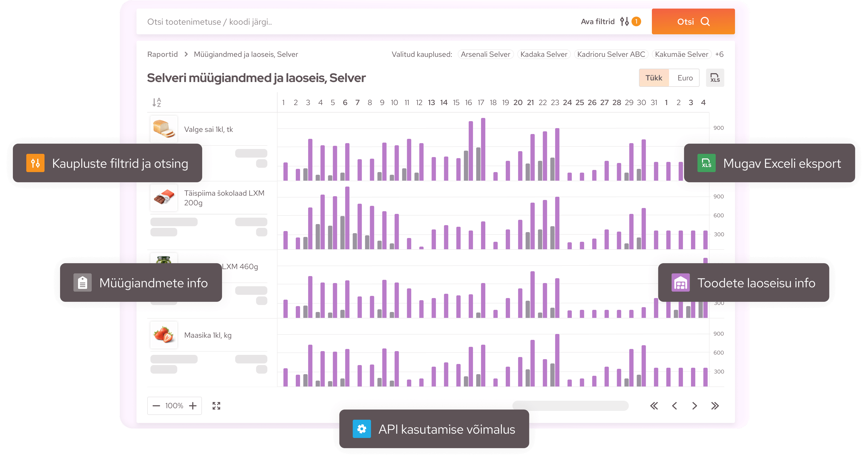This screenshot has height=461, width=868.
Task: Click the LXM 460g product name
Action: pyautogui.click(x=240, y=266)
